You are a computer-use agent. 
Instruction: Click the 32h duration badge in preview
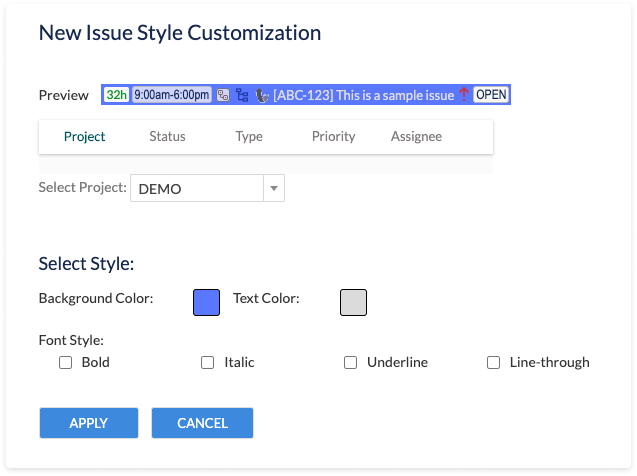click(x=116, y=95)
